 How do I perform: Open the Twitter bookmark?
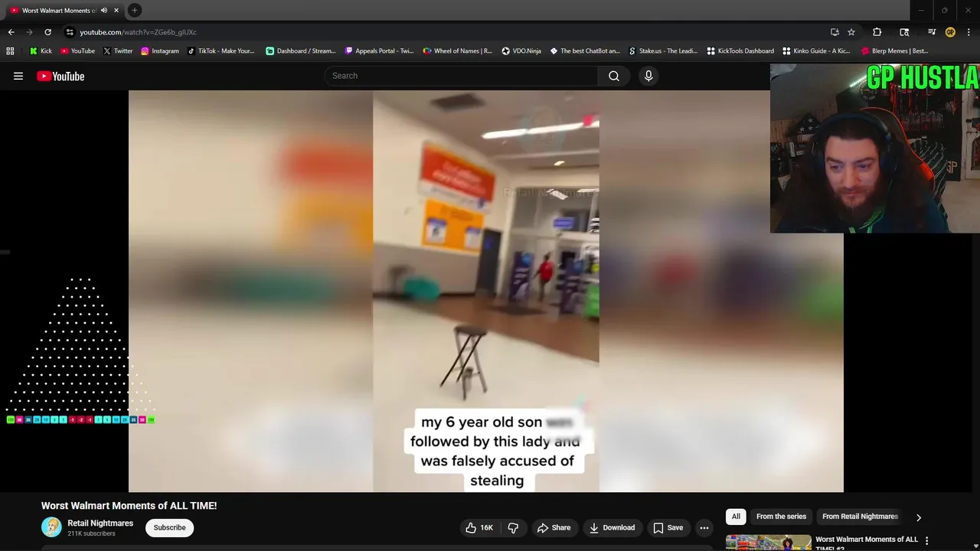click(x=117, y=51)
